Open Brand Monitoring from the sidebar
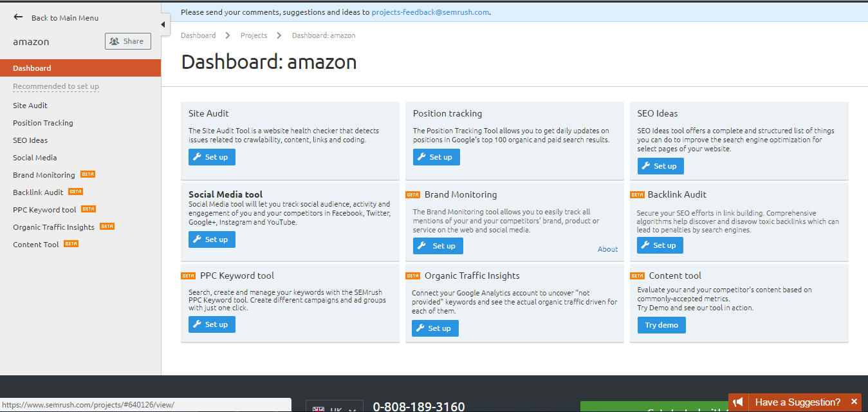 [44, 175]
